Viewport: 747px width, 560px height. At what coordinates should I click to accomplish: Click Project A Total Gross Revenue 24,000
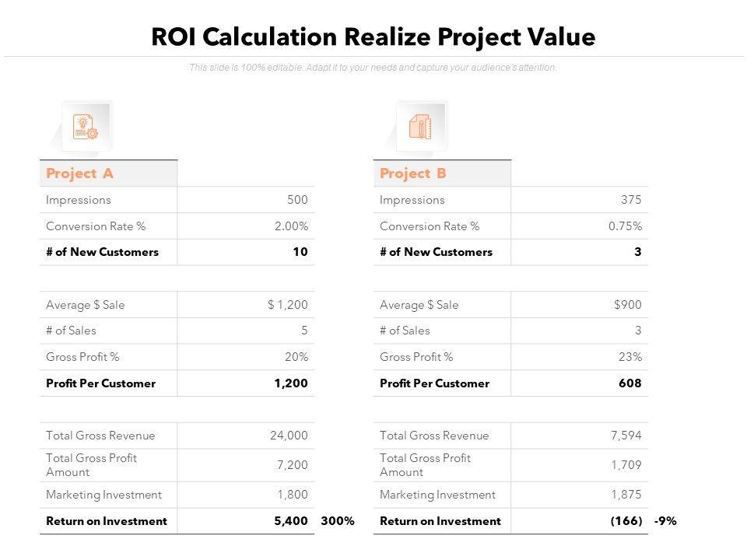coord(288,436)
